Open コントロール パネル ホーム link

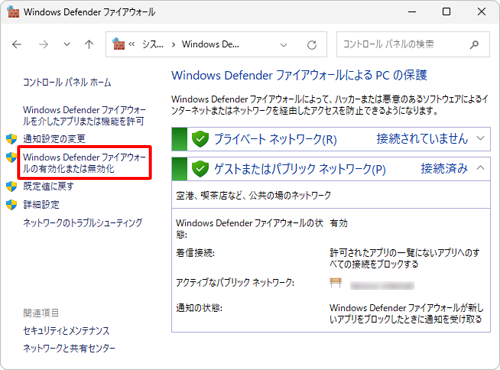67,82
